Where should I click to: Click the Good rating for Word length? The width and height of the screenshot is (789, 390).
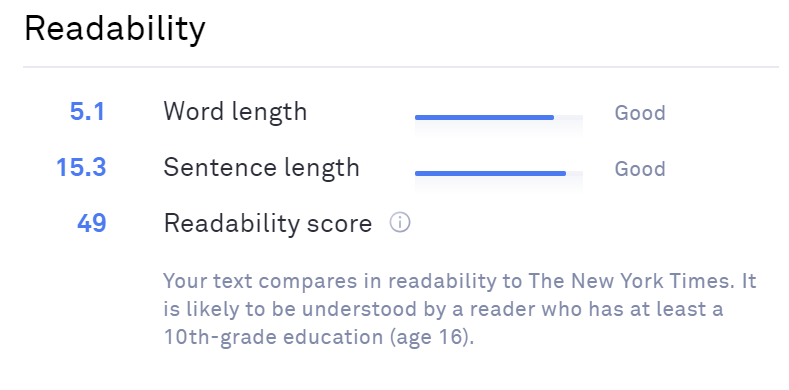640,113
